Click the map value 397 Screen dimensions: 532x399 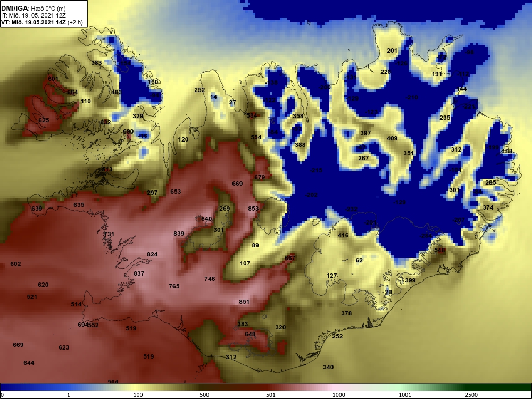tap(365, 133)
